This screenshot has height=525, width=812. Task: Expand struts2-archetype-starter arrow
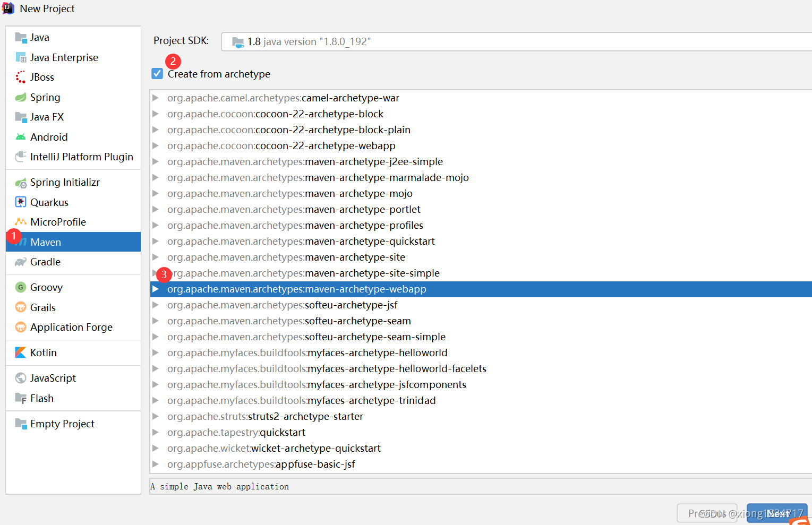(x=156, y=416)
